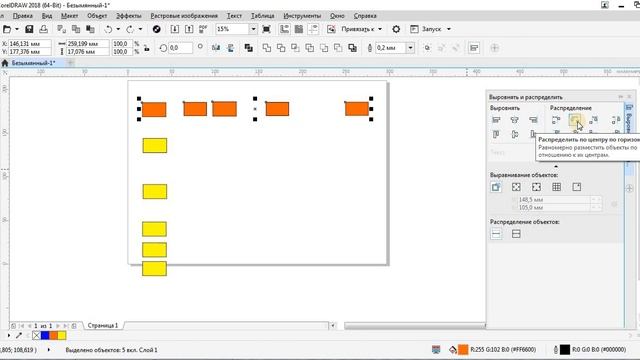Click the Copy icon in toolbar

[x=76, y=29]
